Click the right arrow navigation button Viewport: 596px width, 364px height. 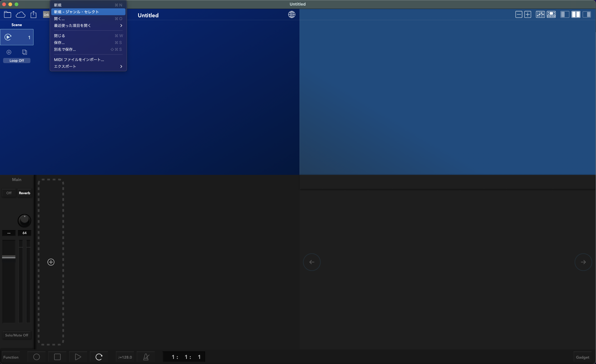pyautogui.click(x=583, y=262)
